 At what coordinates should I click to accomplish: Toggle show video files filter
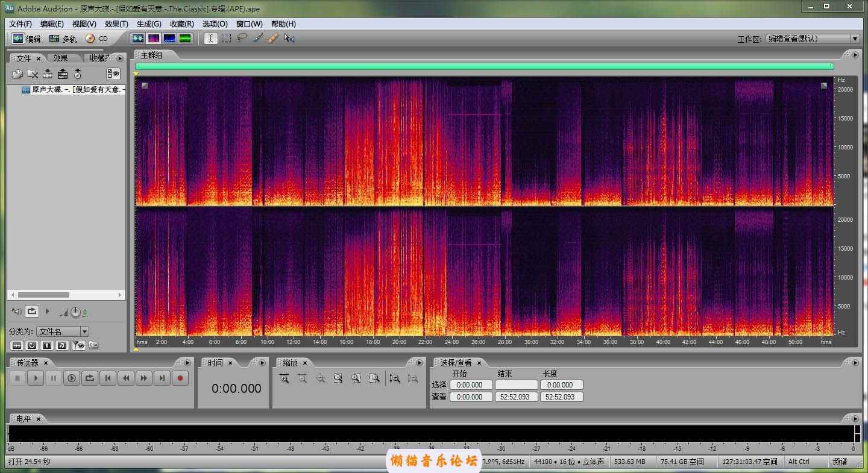[x=47, y=345]
